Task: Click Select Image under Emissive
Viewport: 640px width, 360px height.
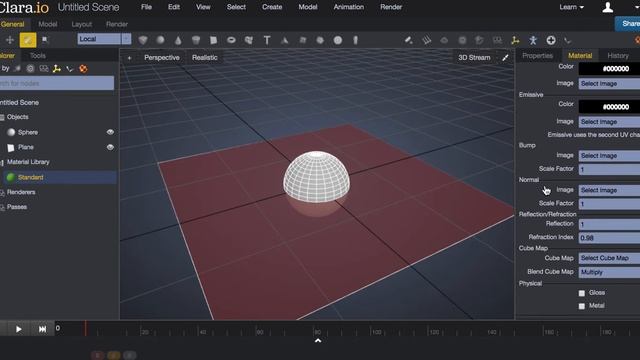Action: pos(609,122)
